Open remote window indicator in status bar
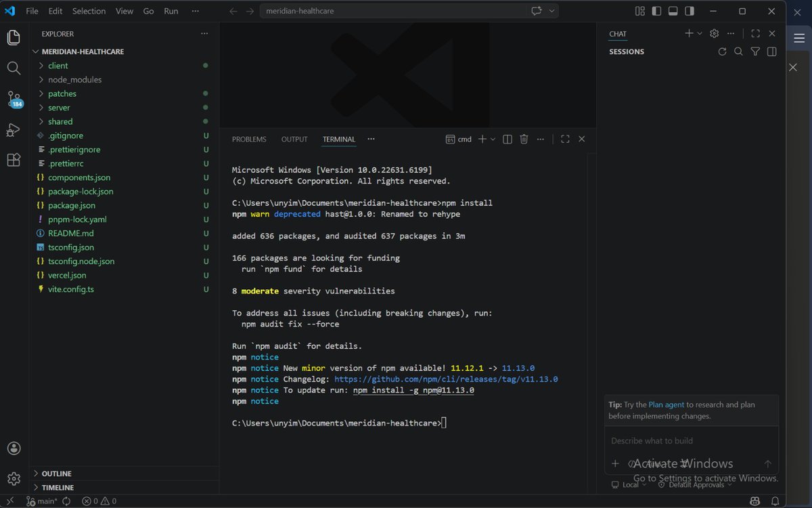The image size is (812, 508). [x=10, y=501]
